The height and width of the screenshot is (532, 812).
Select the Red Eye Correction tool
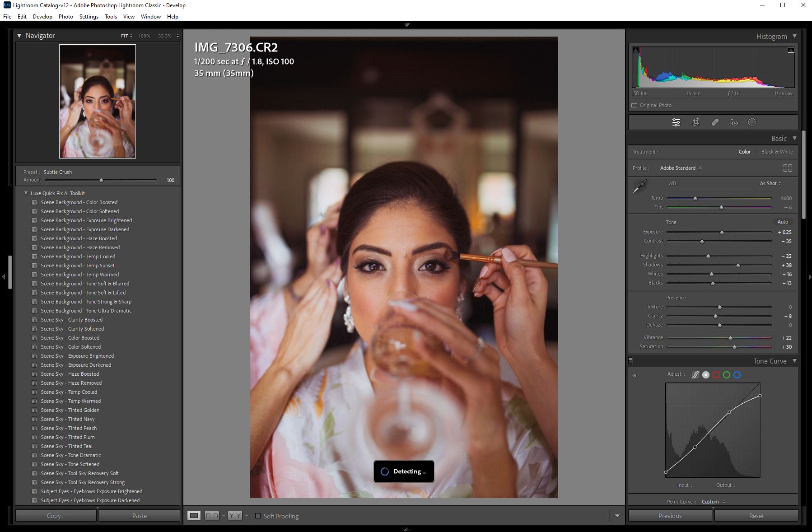click(x=734, y=122)
